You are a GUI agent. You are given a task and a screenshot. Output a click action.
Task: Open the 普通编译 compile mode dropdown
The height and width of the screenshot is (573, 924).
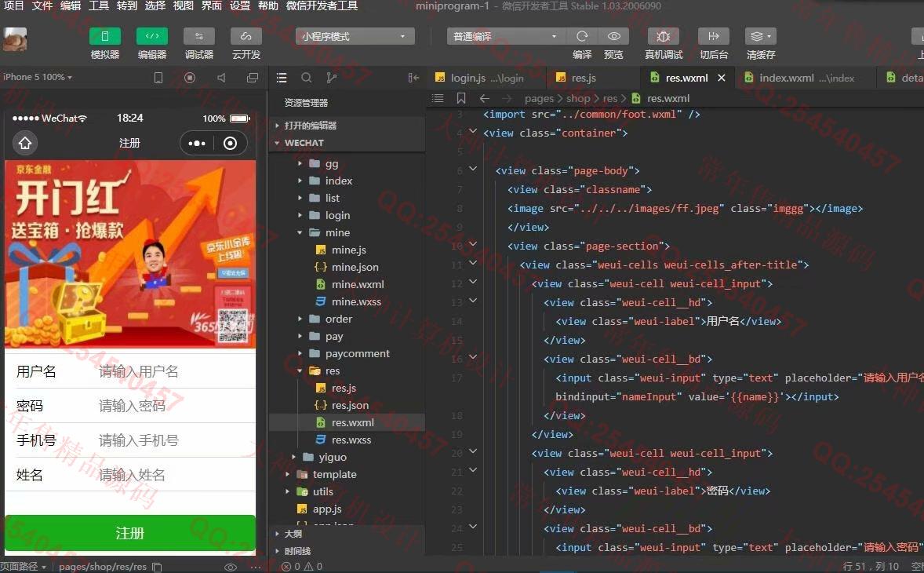[505, 37]
